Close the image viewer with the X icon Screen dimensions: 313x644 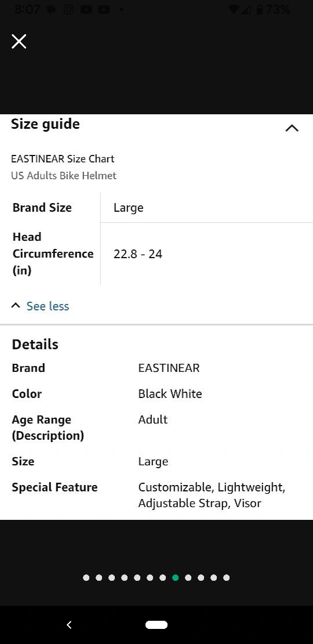pos(19,41)
